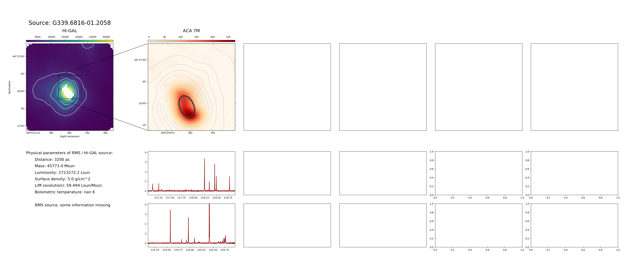Click the "16h51m07s" tick on ACA map
This screenshot has width=644, height=261.
pyautogui.click(x=168, y=133)
